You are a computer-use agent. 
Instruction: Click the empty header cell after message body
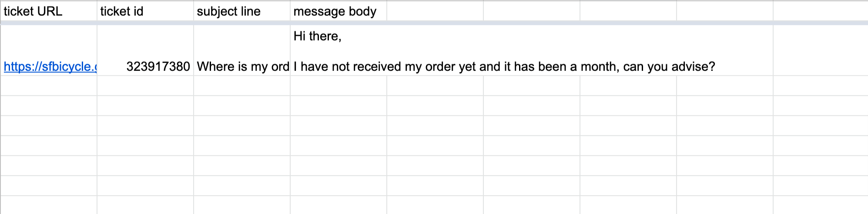[435, 11]
